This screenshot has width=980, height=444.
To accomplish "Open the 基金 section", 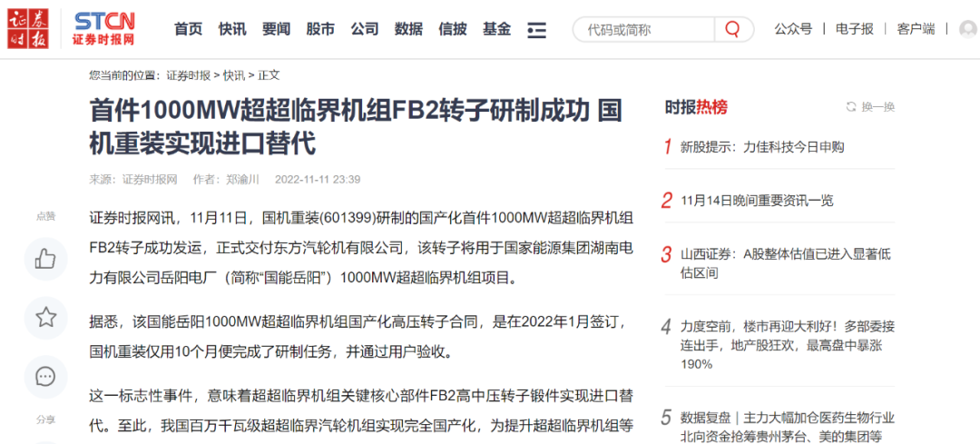I will tap(497, 29).
